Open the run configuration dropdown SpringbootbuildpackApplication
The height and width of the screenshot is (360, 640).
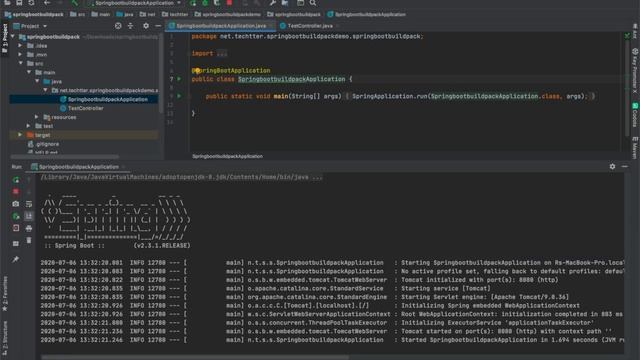[x=134, y=3]
